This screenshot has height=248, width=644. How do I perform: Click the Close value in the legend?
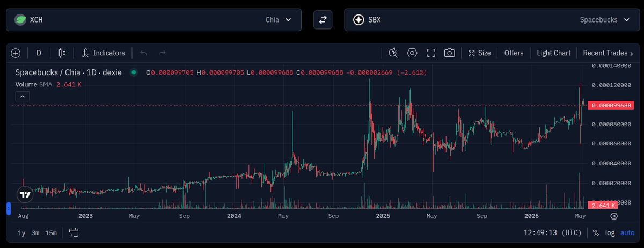click(x=321, y=72)
